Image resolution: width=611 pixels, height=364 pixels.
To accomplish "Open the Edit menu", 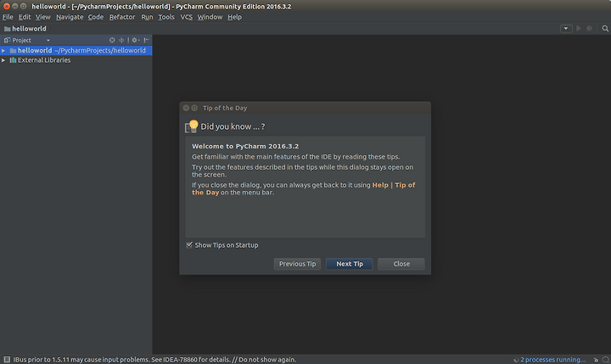I will [x=25, y=17].
